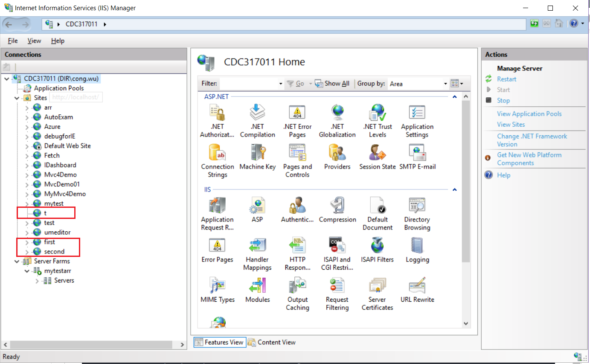Expand the Default Web Site node

click(x=27, y=146)
